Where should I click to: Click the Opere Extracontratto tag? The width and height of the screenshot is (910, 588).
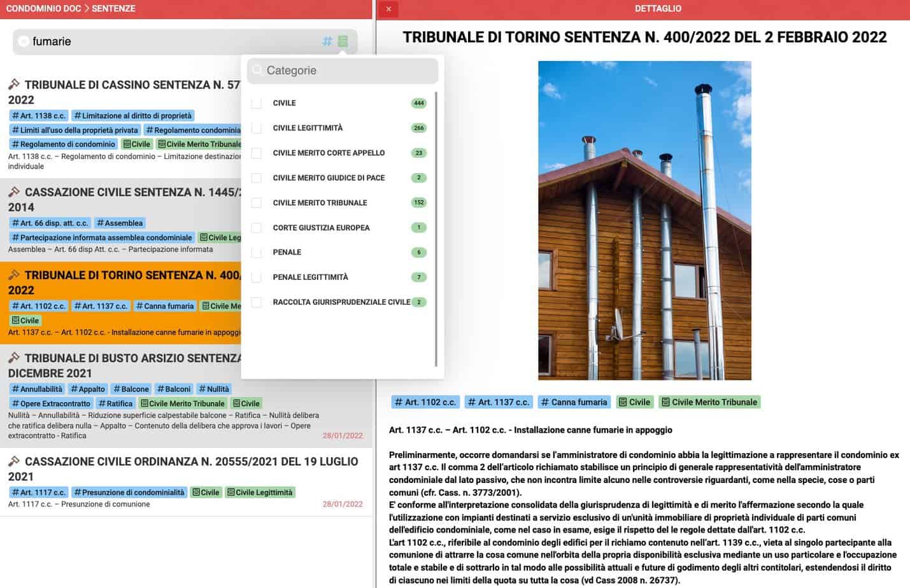click(51, 403)
